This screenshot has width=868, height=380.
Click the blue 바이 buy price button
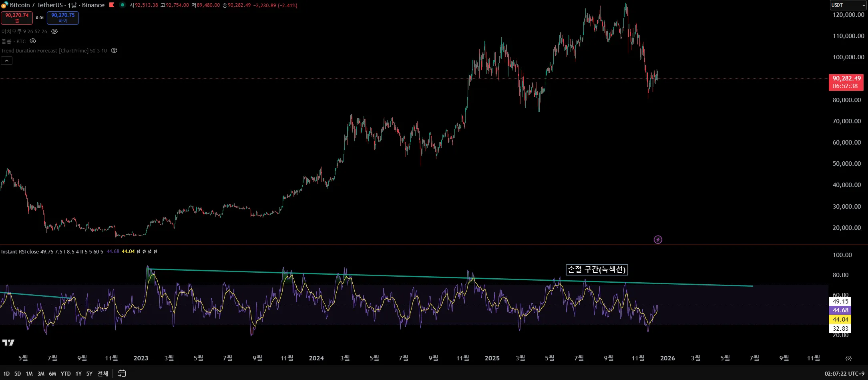(63, 18)
